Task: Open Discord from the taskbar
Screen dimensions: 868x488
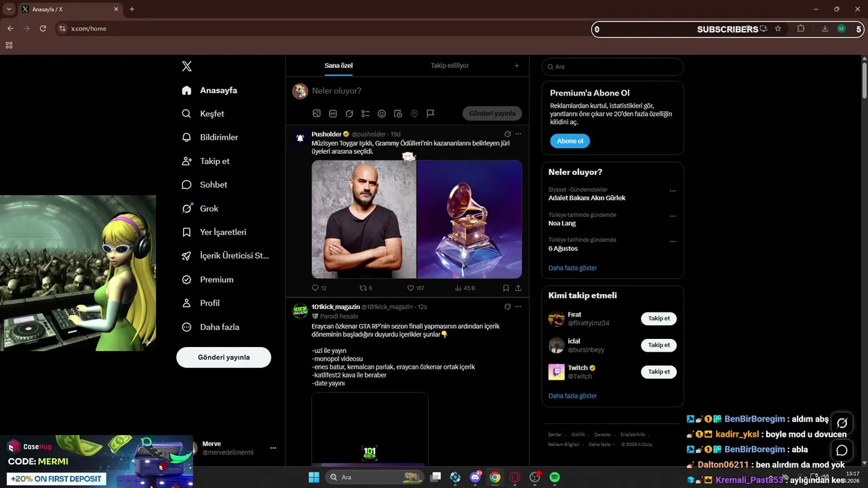Action: pyautogui.click(x=475, y=477)
